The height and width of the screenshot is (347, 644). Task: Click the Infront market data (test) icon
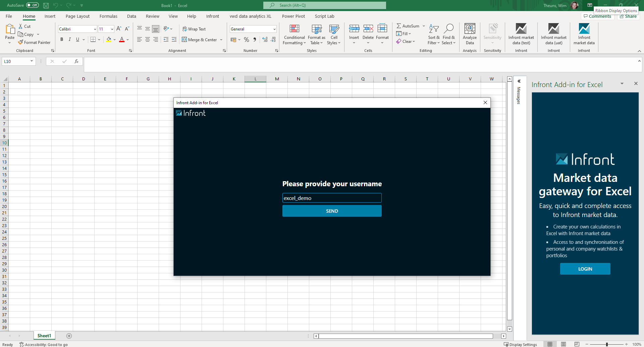[521, 29]
